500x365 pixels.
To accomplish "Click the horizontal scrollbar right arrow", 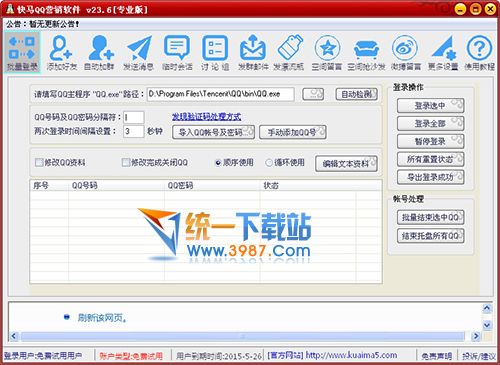I will click(476, 336).
